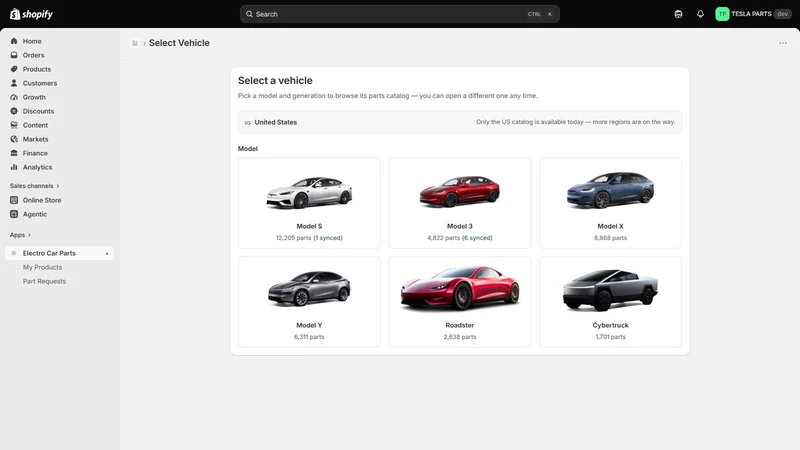Click the Content icon
Screen dimensions: 800x450
(x=14, y=125)
